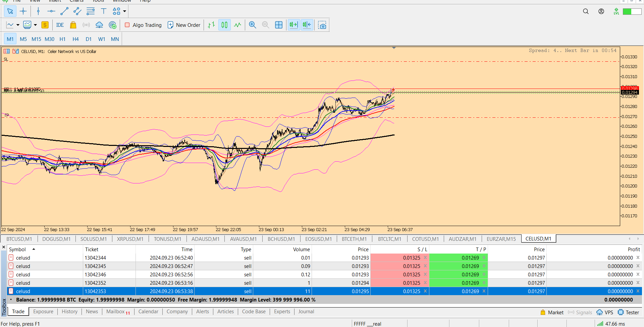Expand the drawing objects dropdown arrow
Screen dimensions: 644x327
click(125, 11)
